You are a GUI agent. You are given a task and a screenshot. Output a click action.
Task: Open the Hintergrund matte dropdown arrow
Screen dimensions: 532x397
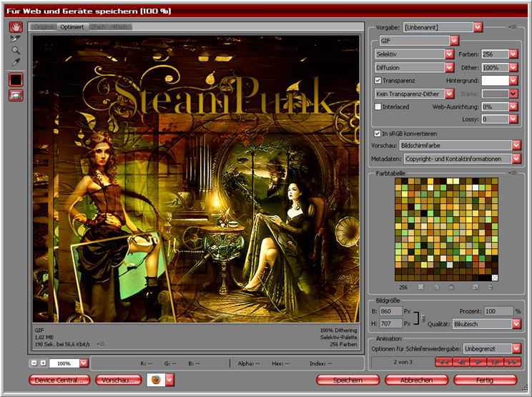point(513,80)
